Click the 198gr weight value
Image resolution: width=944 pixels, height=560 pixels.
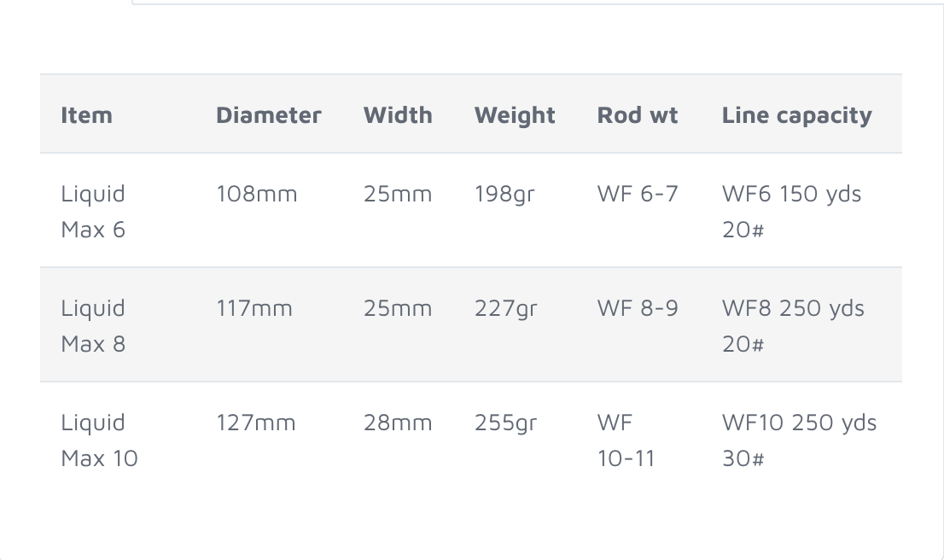(504, 195)
